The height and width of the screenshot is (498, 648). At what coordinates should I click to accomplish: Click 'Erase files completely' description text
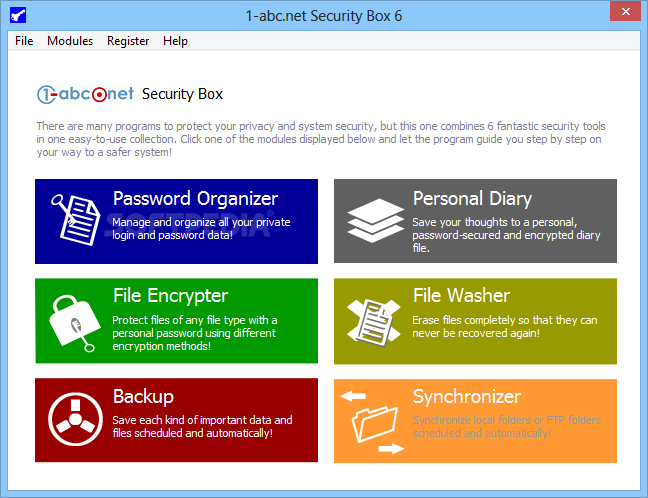pos(505,326)
